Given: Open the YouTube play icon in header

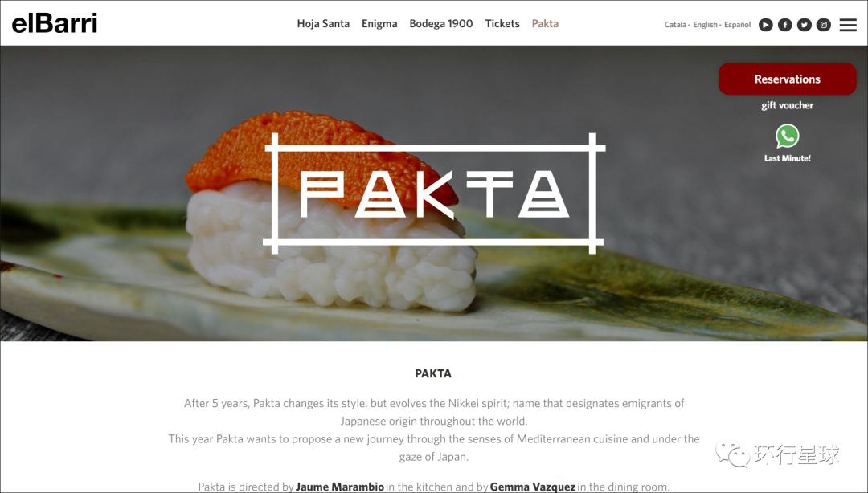Looking at the screenshot, I should pyautogui.click(x=766, y=25).
